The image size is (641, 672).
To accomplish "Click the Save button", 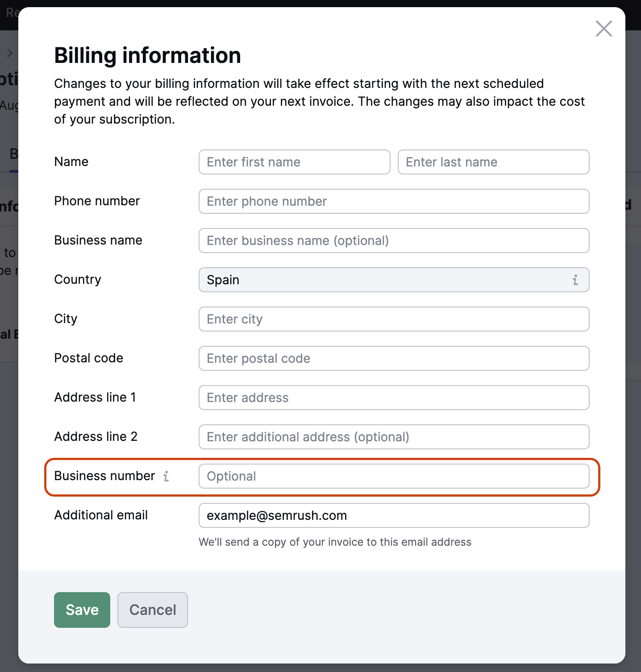I will pyautogui.click(x=82, y=610).
